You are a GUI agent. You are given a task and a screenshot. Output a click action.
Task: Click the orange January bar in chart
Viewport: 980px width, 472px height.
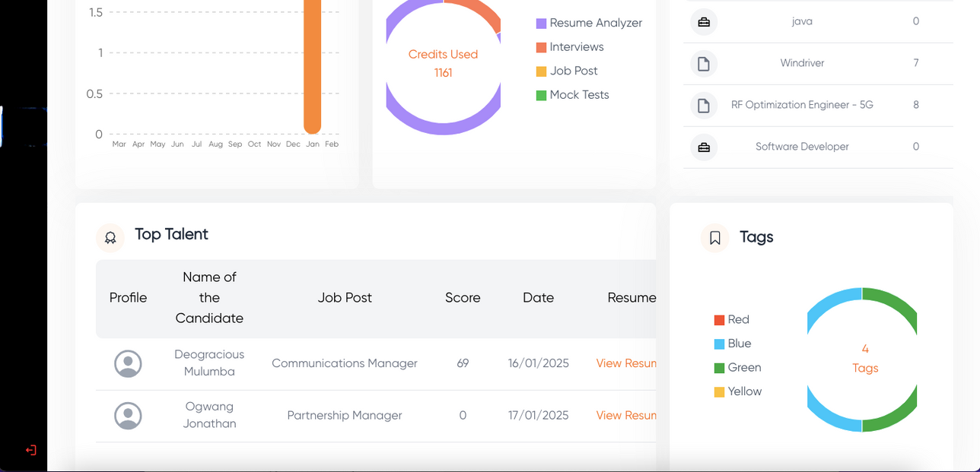click(312, 68)
